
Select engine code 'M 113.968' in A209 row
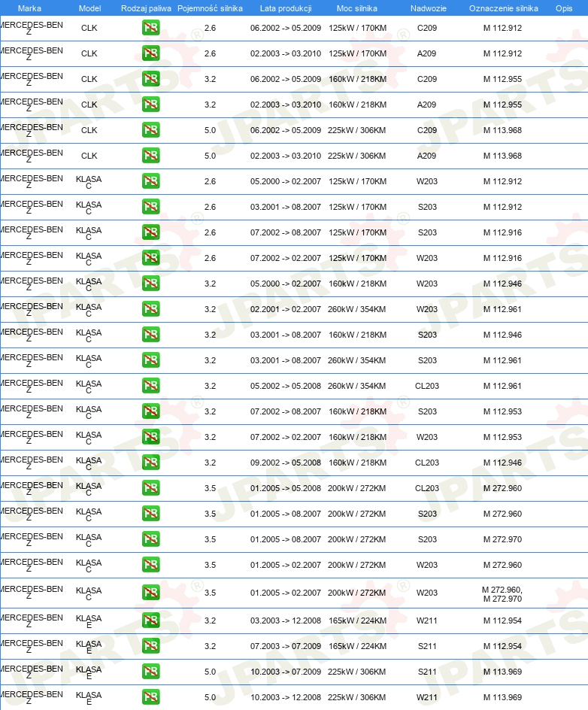(502, 156)
